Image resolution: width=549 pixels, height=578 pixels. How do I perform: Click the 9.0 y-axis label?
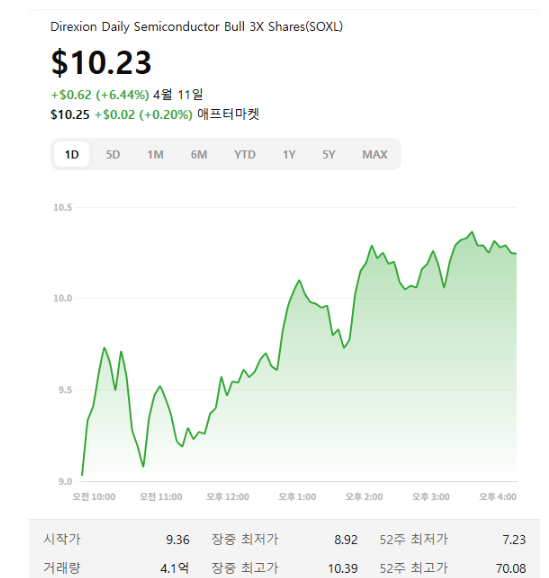[x=65, y=481]
